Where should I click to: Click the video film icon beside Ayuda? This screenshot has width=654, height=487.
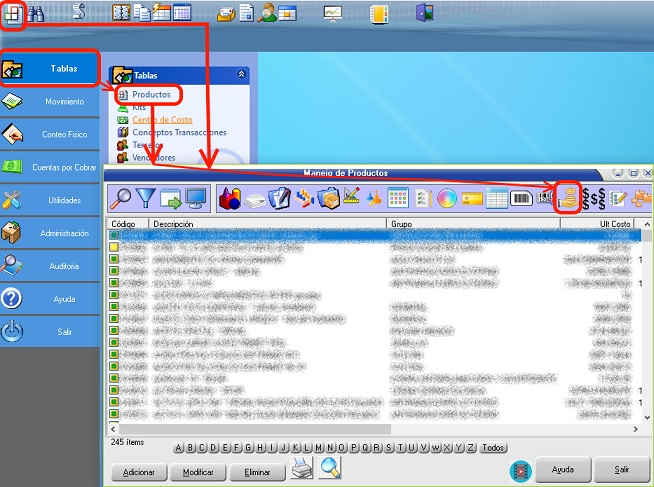[x=520, y=469]
